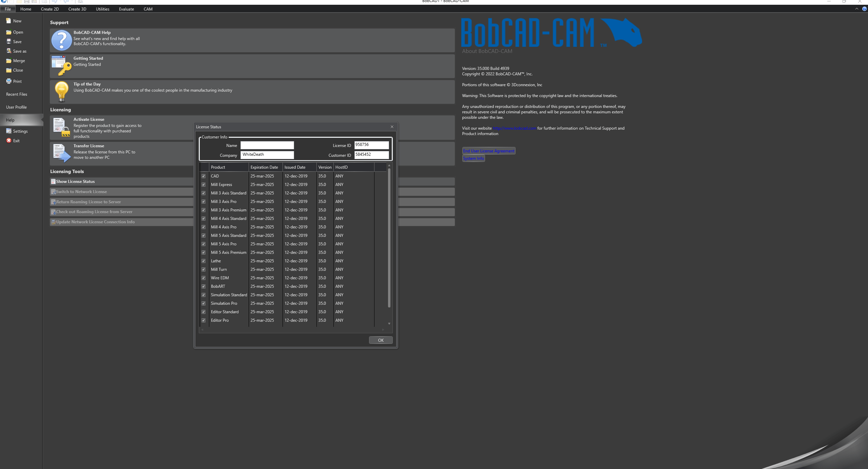Click the Settings icon in sidebar
Image resolution: width=868 pixels, height=469 pixels.
click(x=9, y=131)
